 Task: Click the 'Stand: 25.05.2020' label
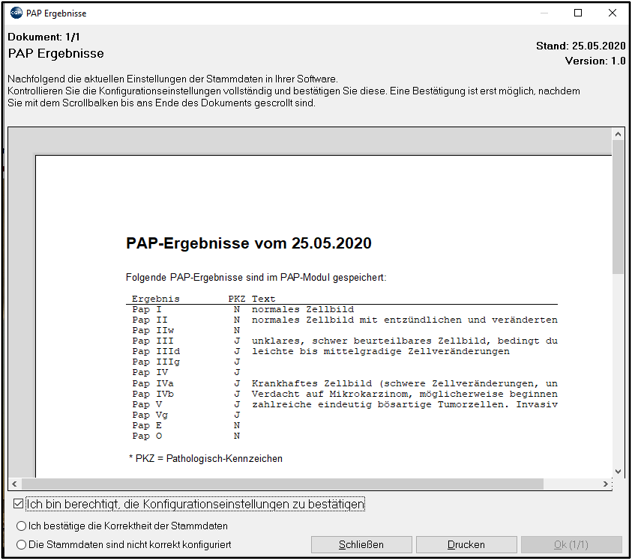click(x=581, y=46)
